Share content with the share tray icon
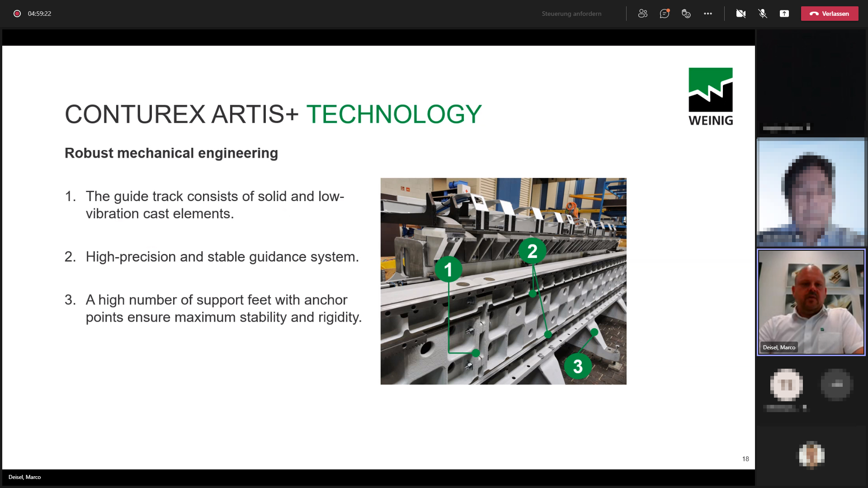 coord(784,14)
